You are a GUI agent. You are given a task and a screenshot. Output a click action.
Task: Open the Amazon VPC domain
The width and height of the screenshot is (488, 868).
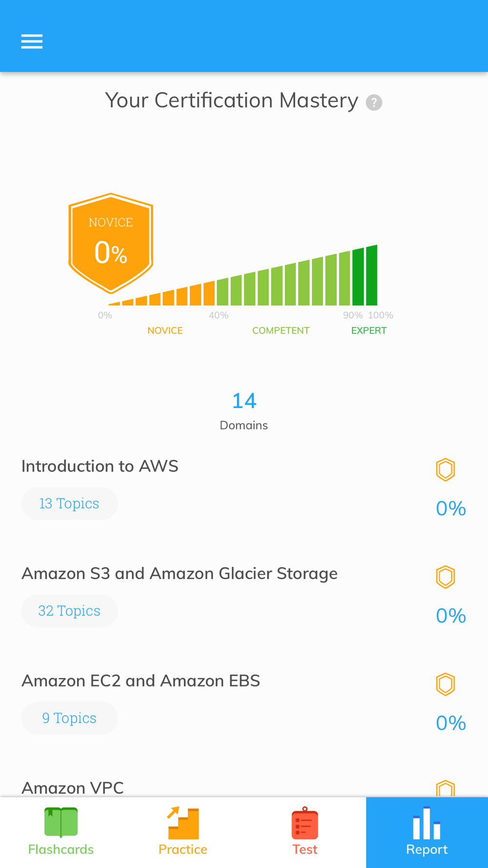point(73,787)
